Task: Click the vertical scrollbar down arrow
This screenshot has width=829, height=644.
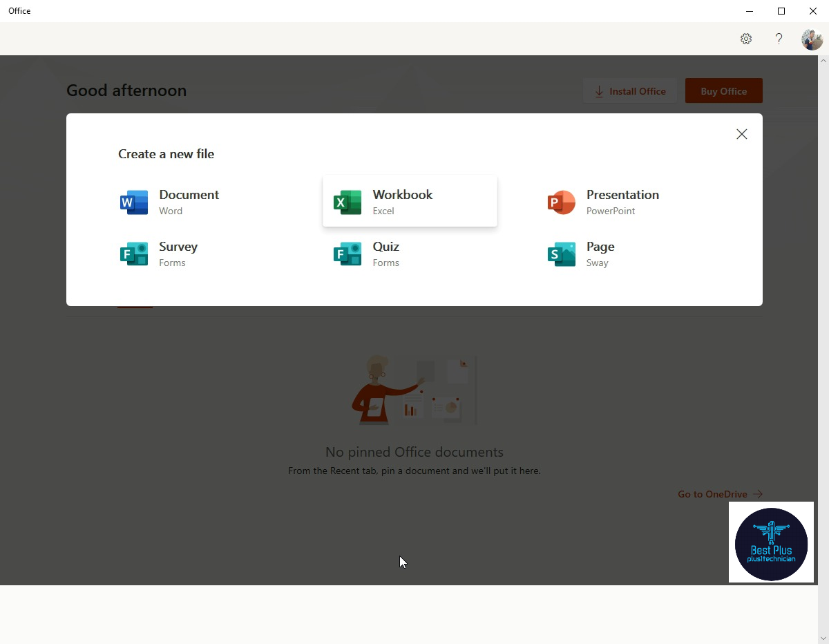Action: (823, 638)
